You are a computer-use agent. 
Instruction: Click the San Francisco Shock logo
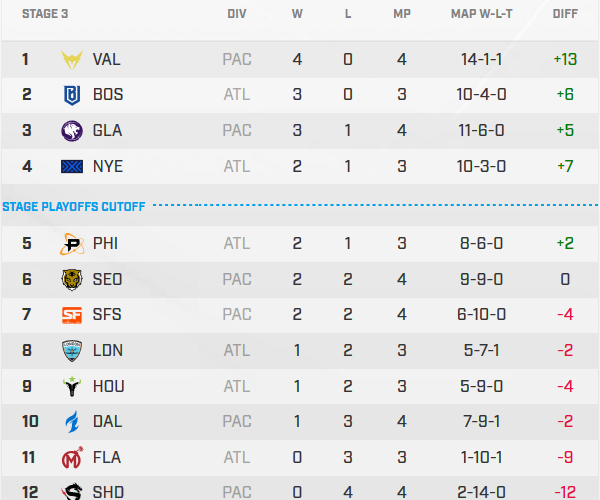pos(72,315)
